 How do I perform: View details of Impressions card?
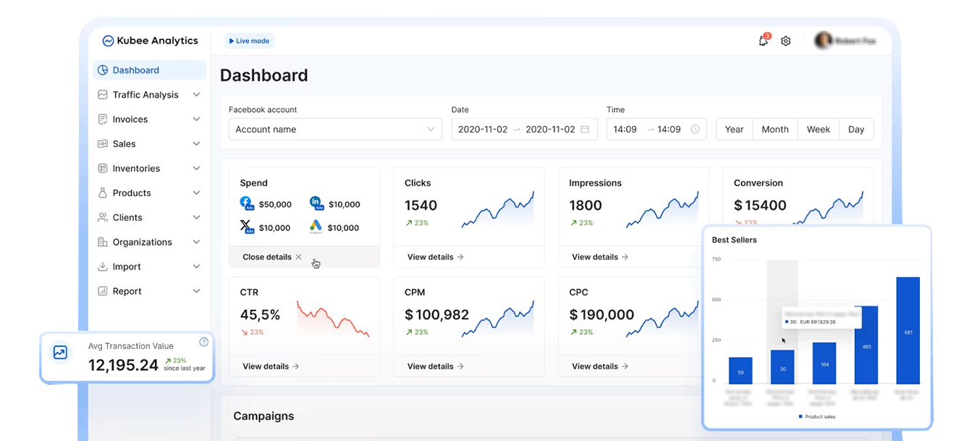600,257
